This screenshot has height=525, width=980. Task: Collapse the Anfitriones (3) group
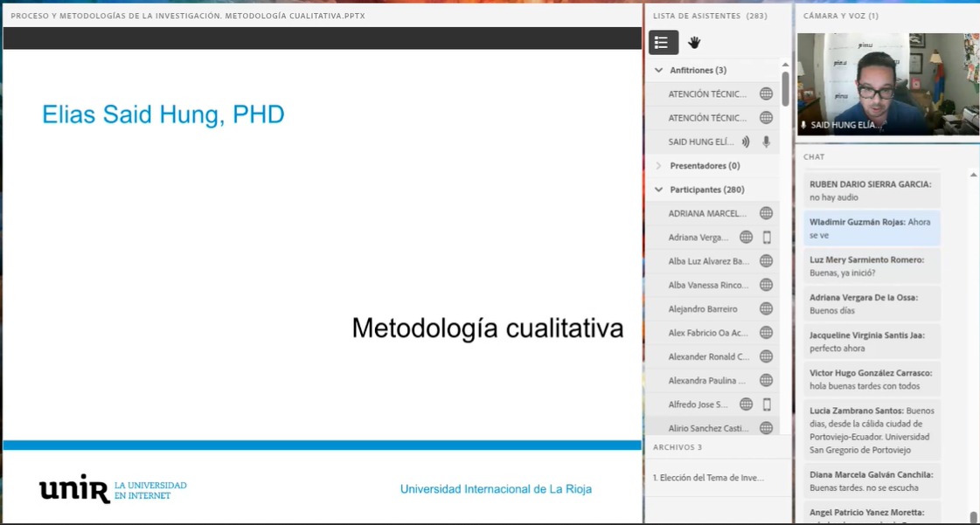pos(659,70)
